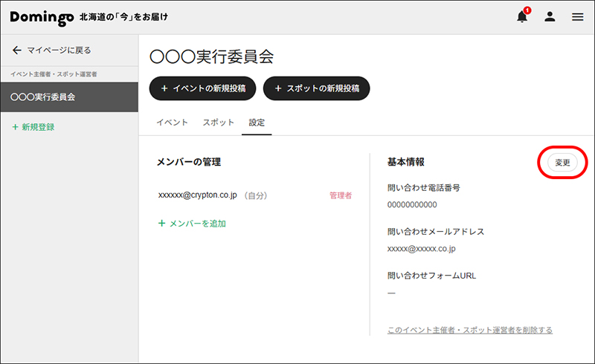The height and width of the screenshot is (364, 595).
Task: Click the 問い合わせ電話番号 label
Action: [x=423, y=188]
